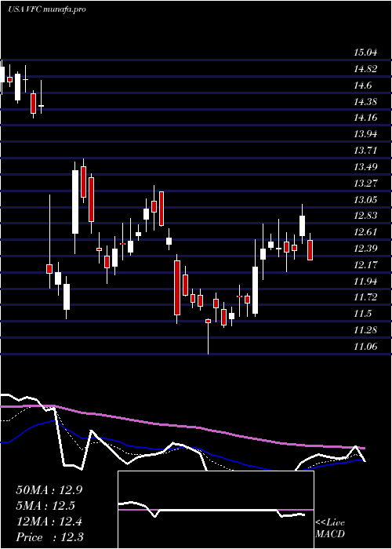Click the 14.16 price axis label
Screen dimensions: 392x549
pos(365,118)
